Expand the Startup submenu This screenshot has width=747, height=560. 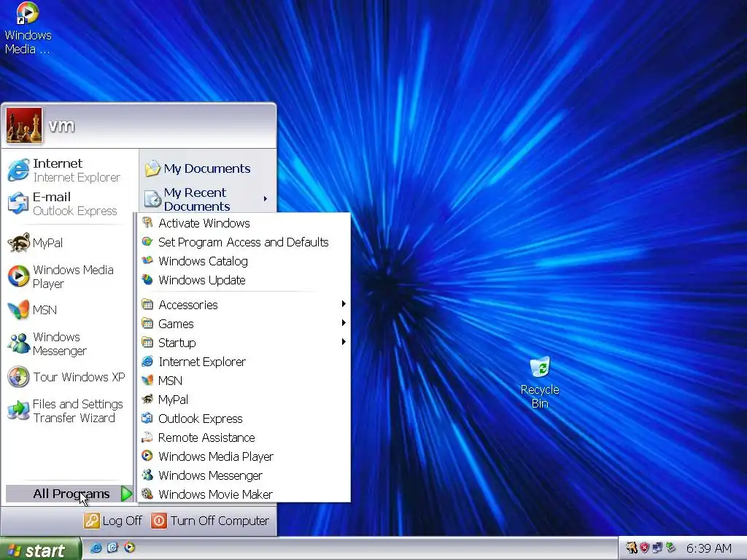click(x=244, y=343)
